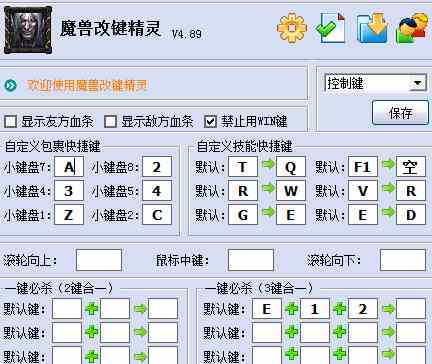Click the green arrow between G and E
Viewport: 432px width, 364px height.
point(267,212)
